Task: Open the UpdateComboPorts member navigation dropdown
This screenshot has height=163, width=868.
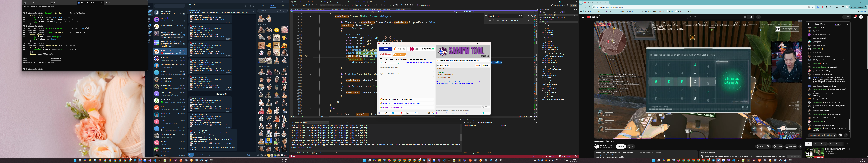Action: pos(494,12)
